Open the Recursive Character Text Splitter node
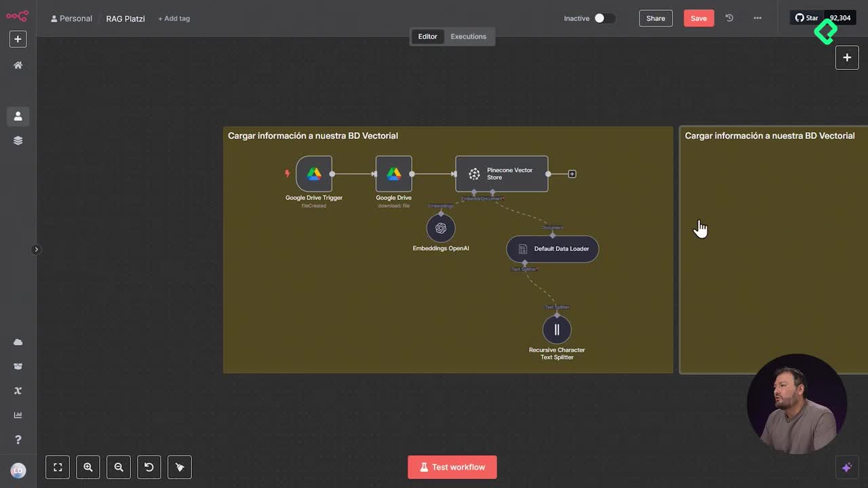This screenshot has width=868, height=488. pos(557,329)
